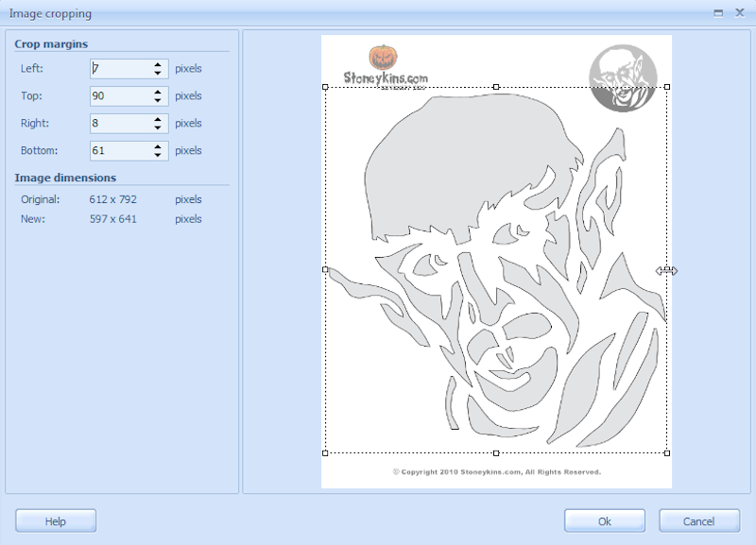This screenshot has height=545, width=756.
Task: Increase the Left margin with up arrow
Action: coord(158,64)
